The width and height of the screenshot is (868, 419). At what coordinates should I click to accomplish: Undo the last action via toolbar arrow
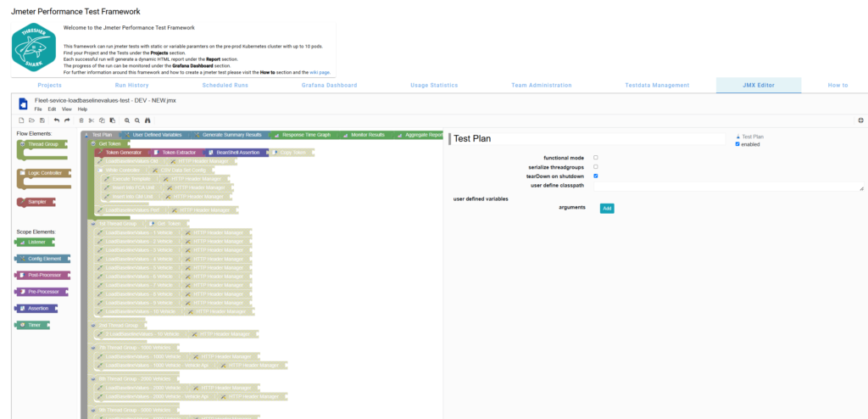pyautogui.click(x=57, y=120)
